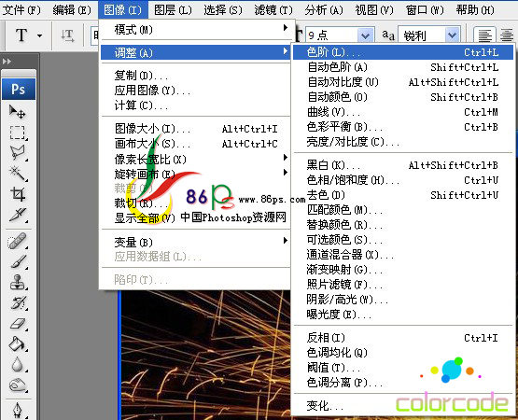Expand toolbox with double-arrow icon
This screenshot has height=420, width=518.
[7, 61]
